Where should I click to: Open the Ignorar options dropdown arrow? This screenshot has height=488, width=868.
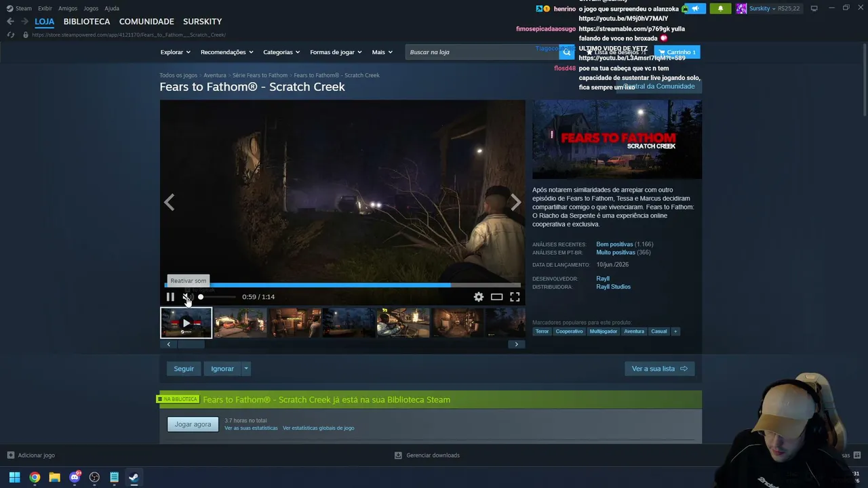246,369
